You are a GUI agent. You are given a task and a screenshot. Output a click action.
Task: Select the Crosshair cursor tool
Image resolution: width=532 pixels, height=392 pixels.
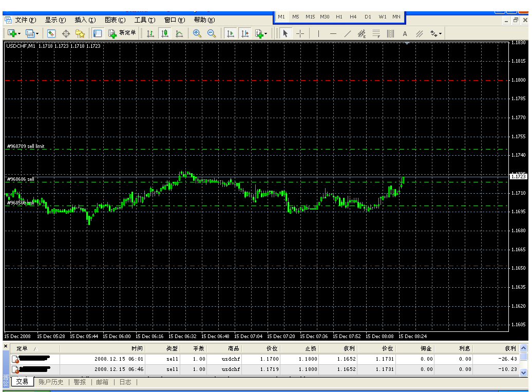coord(300,33)
